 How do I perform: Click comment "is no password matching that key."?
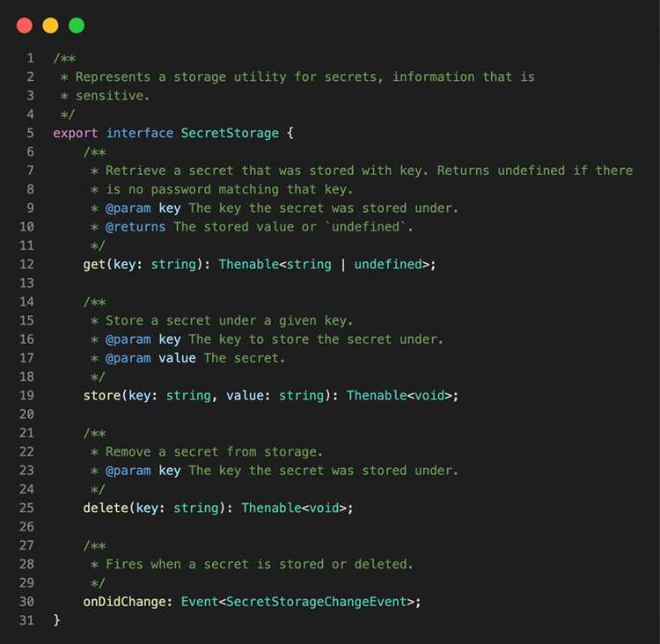point(230,190)
